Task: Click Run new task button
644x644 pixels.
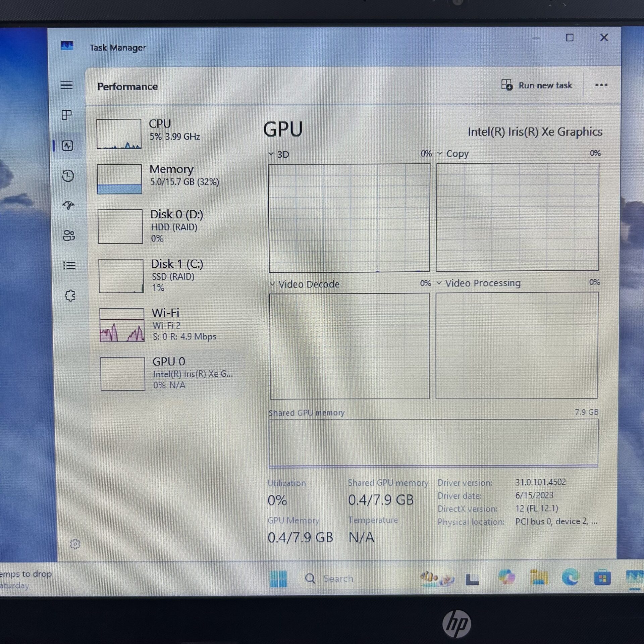Action: [x=537, y=85]
